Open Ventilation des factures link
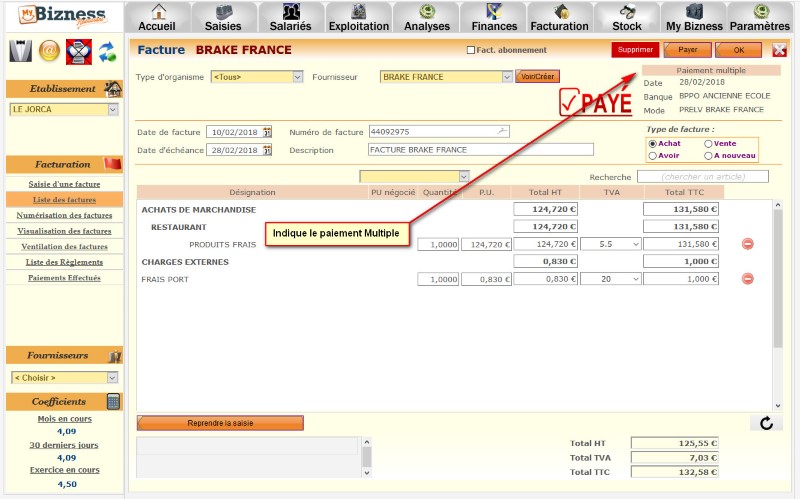Image resolution: width=800 pixels, height=499 pixels. point(64,246)
